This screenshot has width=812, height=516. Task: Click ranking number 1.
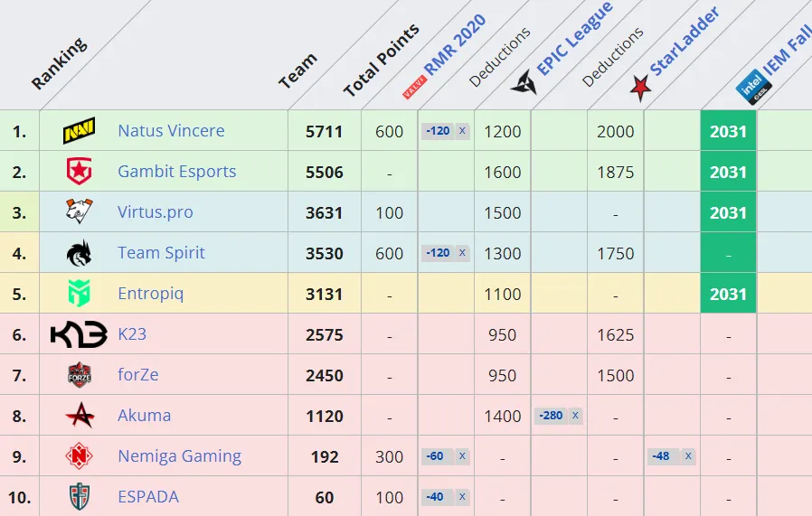point(19,131)
